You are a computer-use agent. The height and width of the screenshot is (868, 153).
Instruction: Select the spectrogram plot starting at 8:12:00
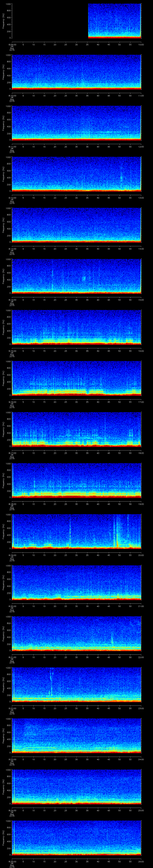(77, 174)
